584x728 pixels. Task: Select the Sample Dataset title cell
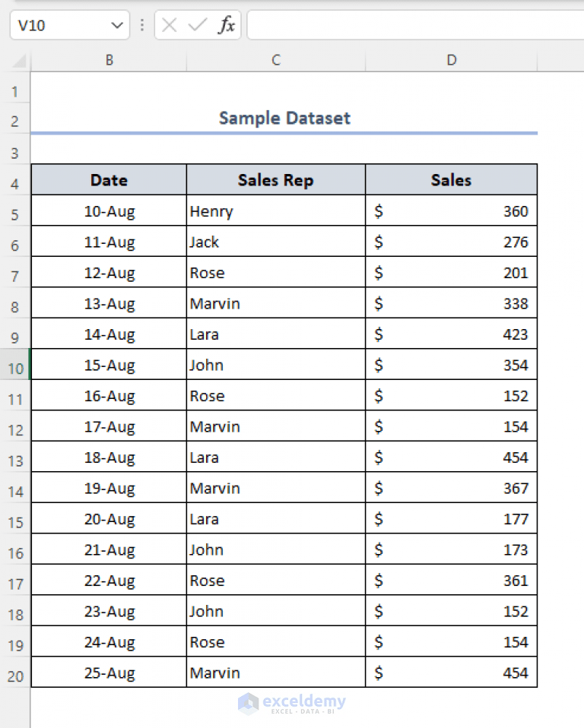pyautogui.click(x=284, y=119)
